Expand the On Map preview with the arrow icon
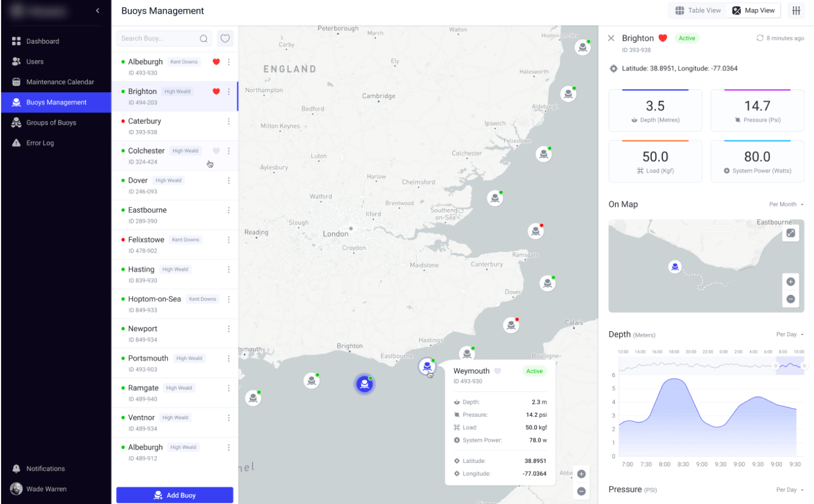Screen dimensions: 814x504 791,233
